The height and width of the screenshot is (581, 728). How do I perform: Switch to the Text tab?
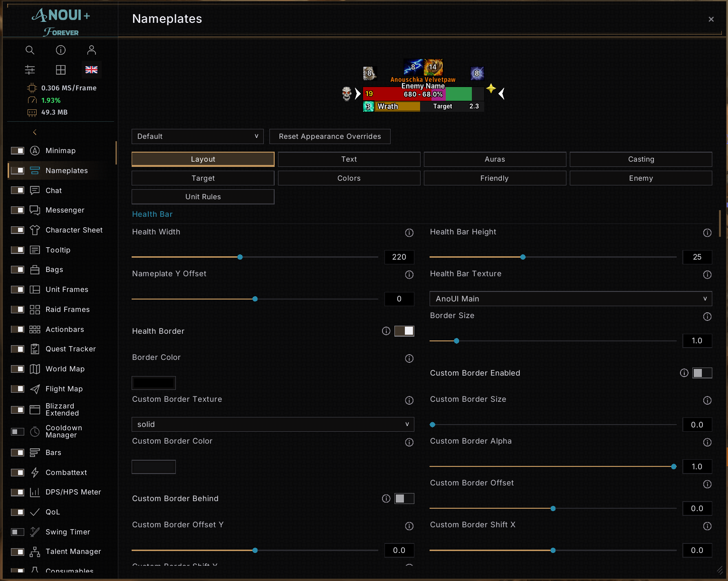coord(349,159)
